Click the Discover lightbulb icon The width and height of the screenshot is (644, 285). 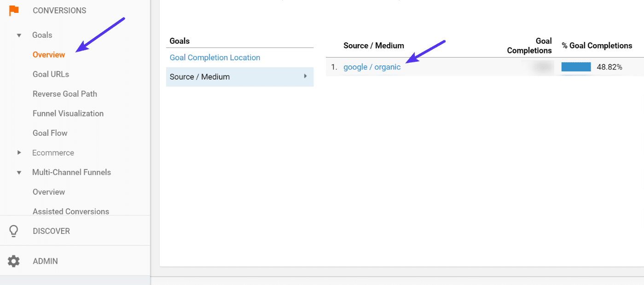14,231
